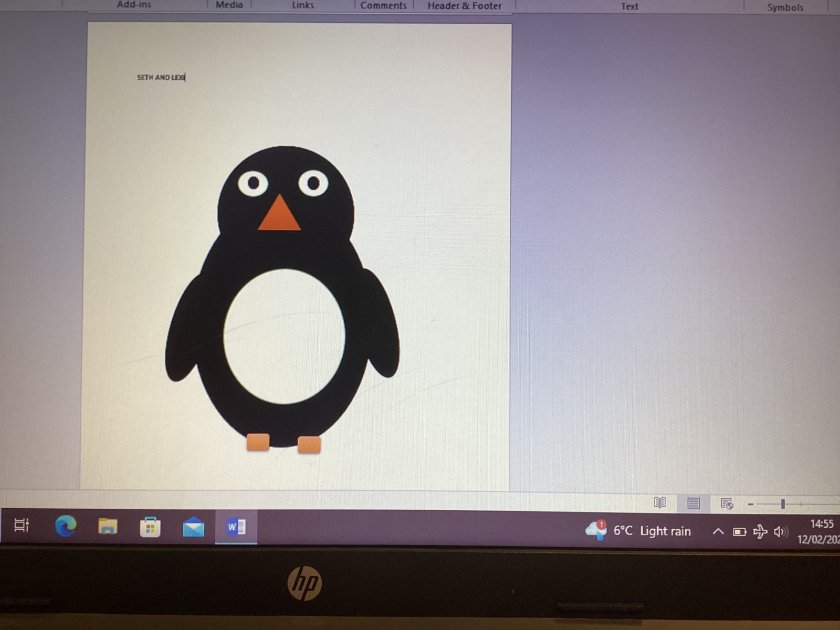Open the Mail app from taskbar
The image size is (840, 630).
point(193,527)
